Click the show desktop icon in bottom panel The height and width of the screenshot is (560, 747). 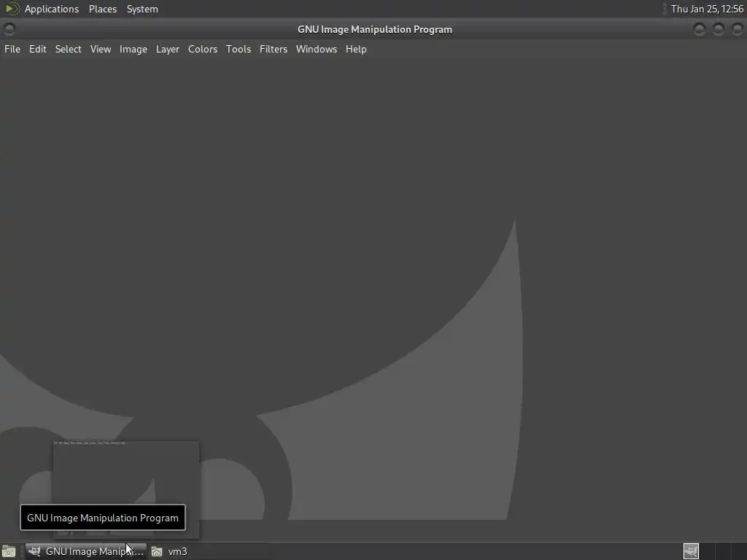coord(9,551)
